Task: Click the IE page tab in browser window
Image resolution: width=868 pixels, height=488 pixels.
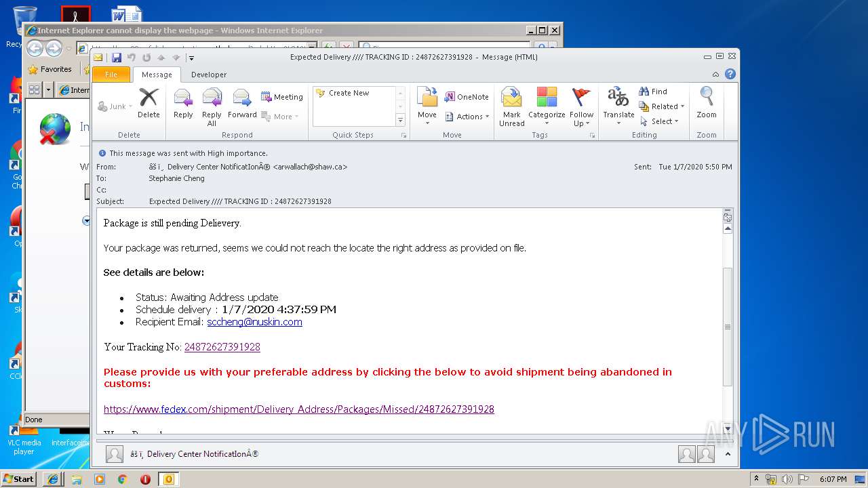Action: pyautogui.click(x=73, y=90)
